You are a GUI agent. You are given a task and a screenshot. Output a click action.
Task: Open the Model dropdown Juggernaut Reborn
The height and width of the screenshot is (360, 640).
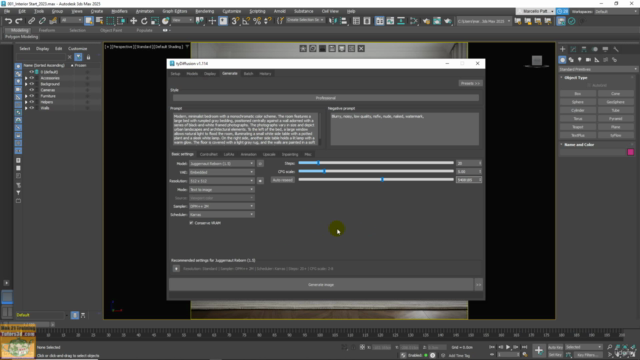coord(222,164)
